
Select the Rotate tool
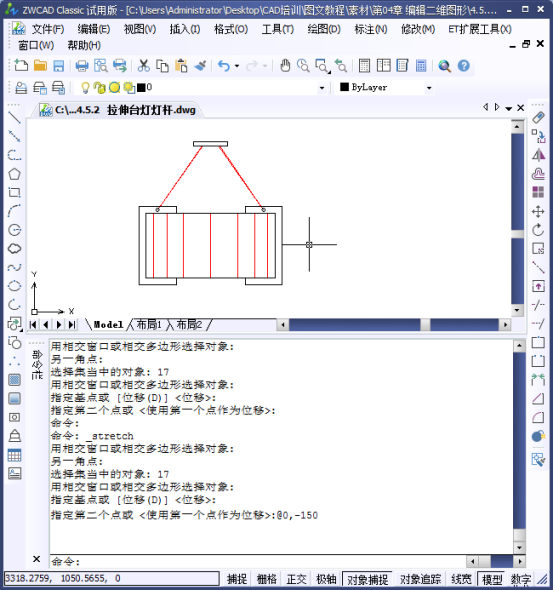coord(538,230)
